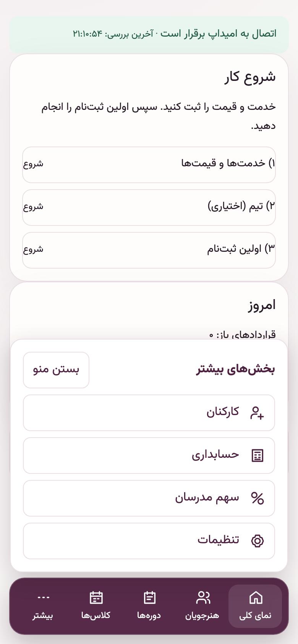Open تنظیمات from the more menu
The image size is (298, 644).
point(149,541)
